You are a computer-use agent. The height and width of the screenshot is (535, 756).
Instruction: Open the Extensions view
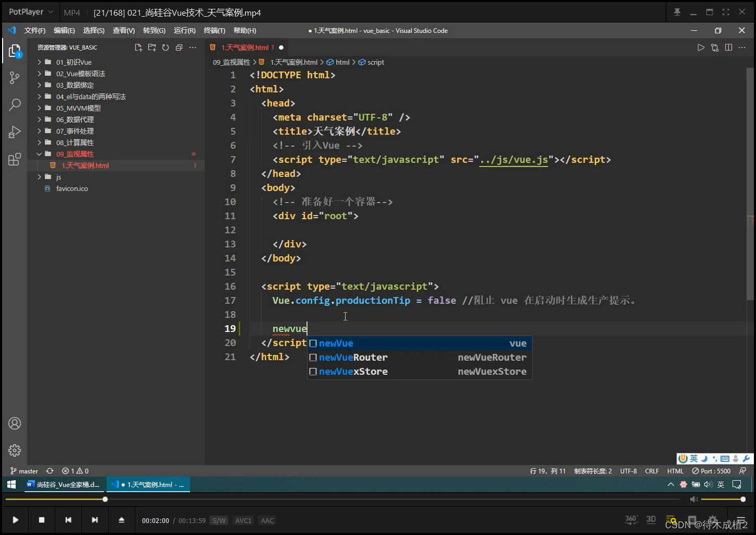coord(15,159)
